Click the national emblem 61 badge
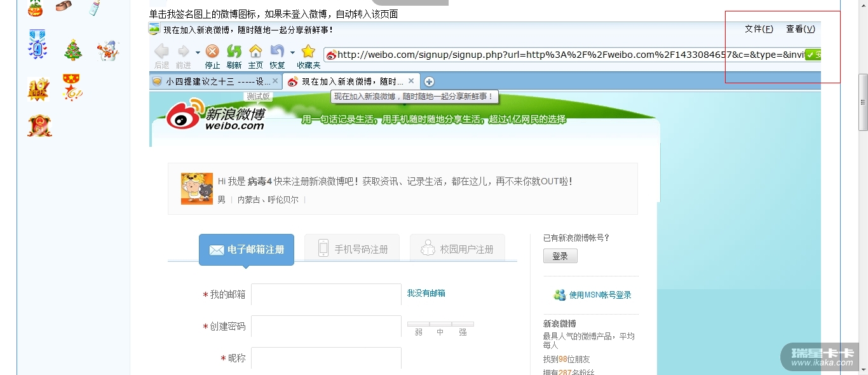Image resolution: width=868 pixels, height=375 pixels. (39, 125)
